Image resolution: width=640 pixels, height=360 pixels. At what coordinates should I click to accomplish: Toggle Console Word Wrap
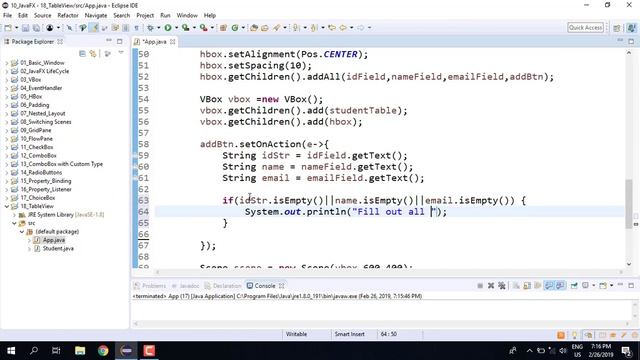click(x=538, y=286)
